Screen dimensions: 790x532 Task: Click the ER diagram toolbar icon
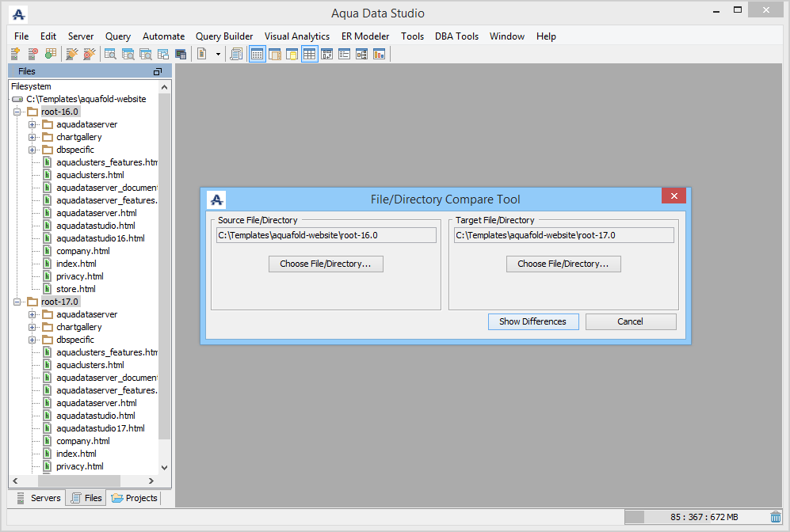tap(362, 54)
